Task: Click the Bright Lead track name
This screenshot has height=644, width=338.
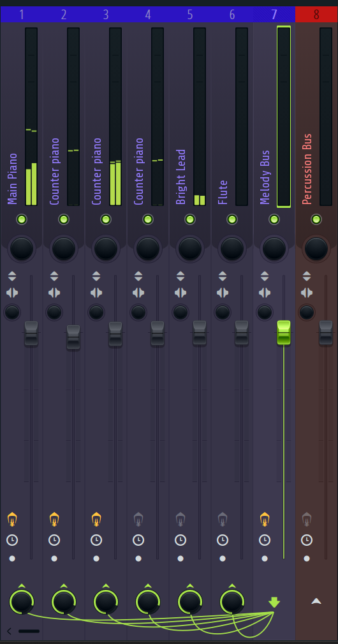Action: pos(181,177)
